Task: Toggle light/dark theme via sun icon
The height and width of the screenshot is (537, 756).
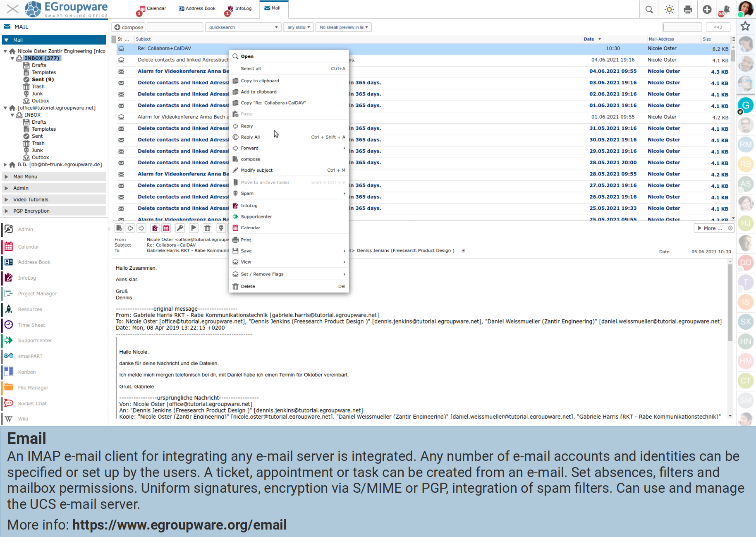Action: [x=669, y=10]
